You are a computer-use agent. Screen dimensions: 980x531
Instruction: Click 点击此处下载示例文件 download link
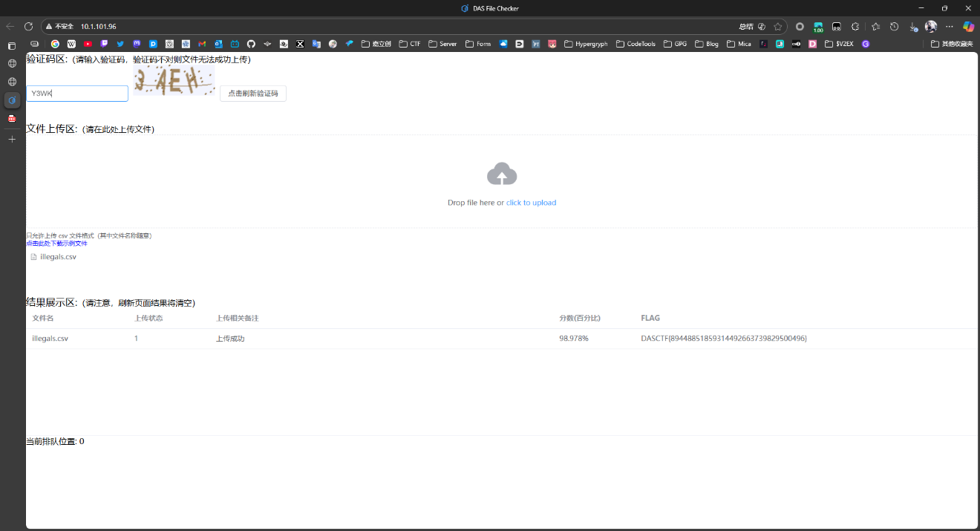pos(56,243)
